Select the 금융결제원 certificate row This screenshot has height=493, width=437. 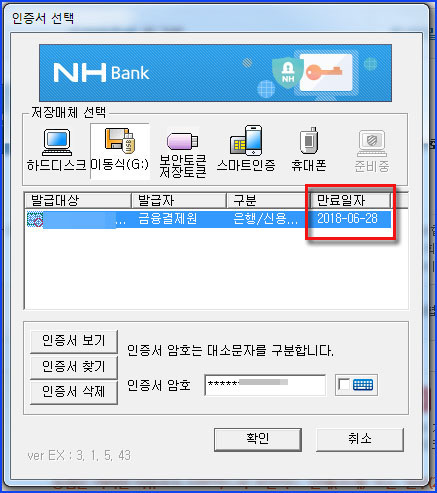209,219
